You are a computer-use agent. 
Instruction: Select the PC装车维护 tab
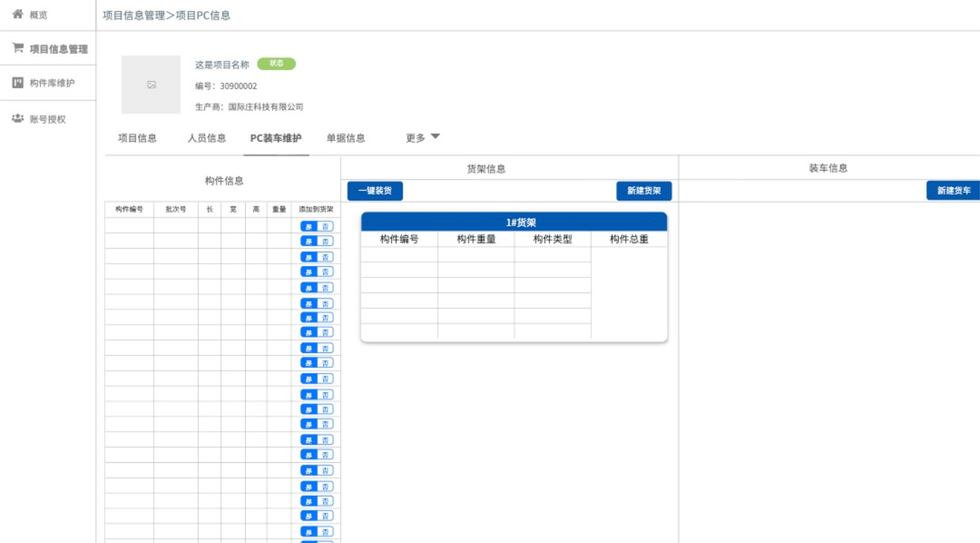[x=276, y=138]
